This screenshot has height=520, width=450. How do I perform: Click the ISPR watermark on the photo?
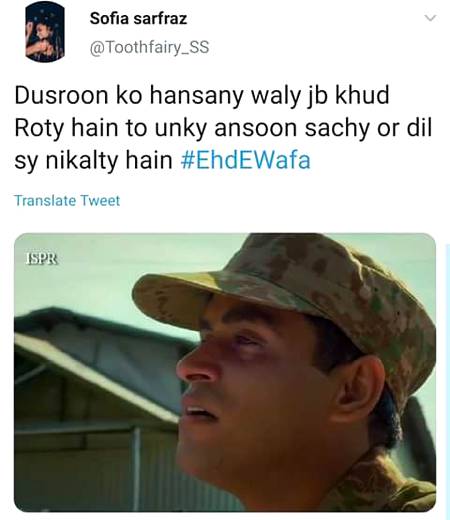[x=42, y=259]
